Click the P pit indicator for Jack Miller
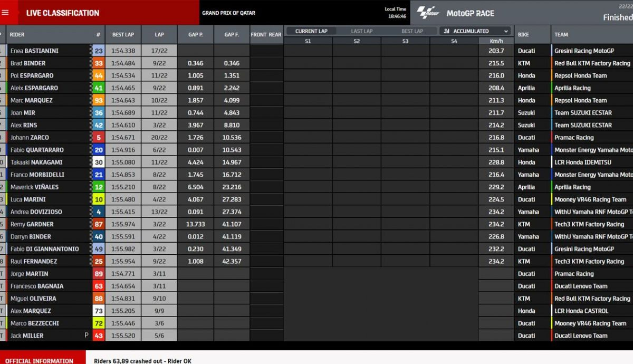The width and height of the screenshot is (633, 364). tap(87, 336)
